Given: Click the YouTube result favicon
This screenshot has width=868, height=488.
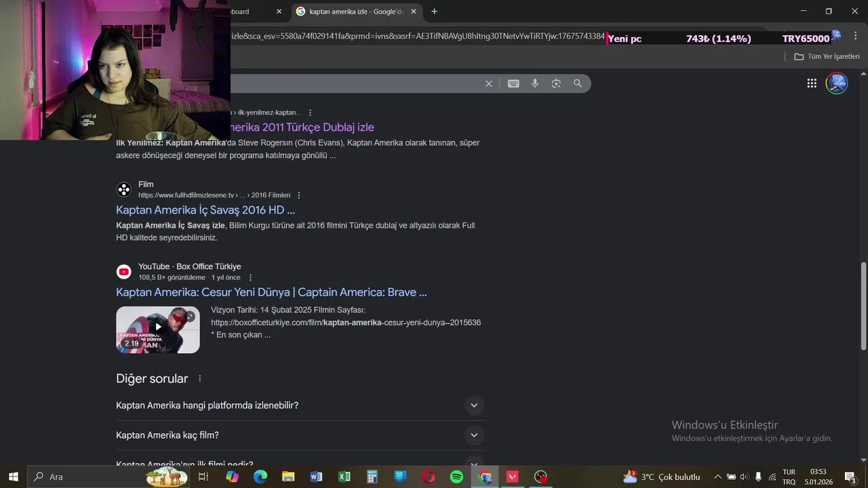Looking at the screenshot, I should tap(123, 272).
